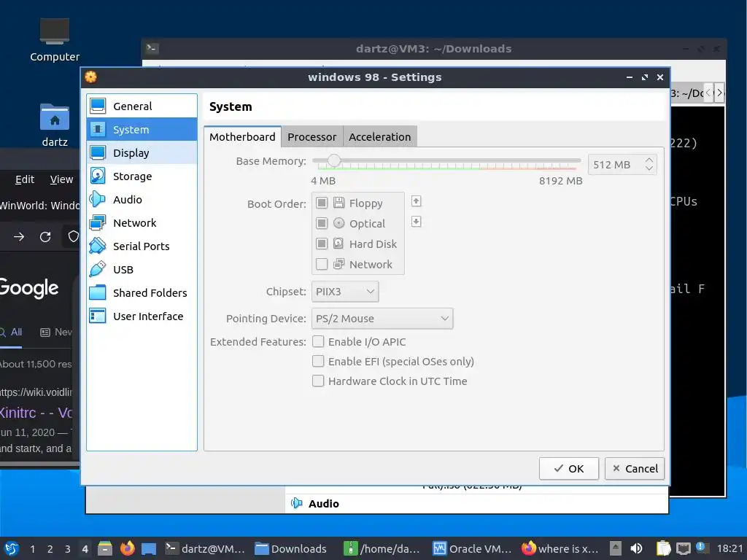Move boot device up arrow
747x560 pixels.
click(x=416, y=201)
